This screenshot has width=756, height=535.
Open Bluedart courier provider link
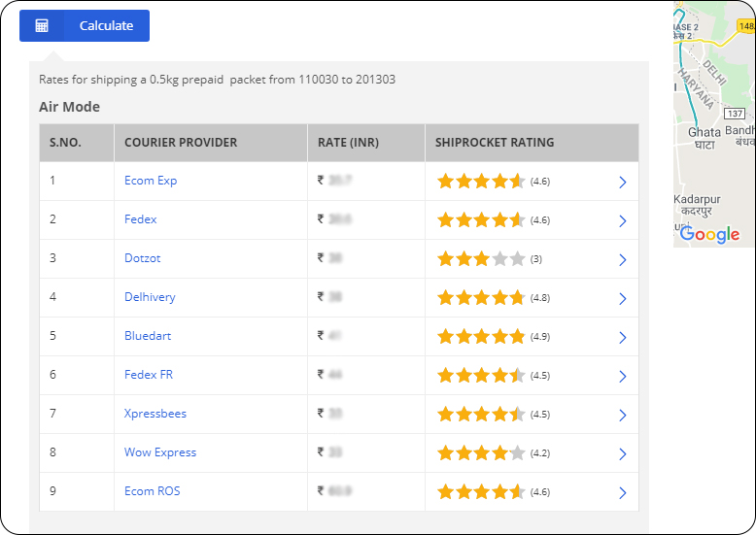point(148,336)
